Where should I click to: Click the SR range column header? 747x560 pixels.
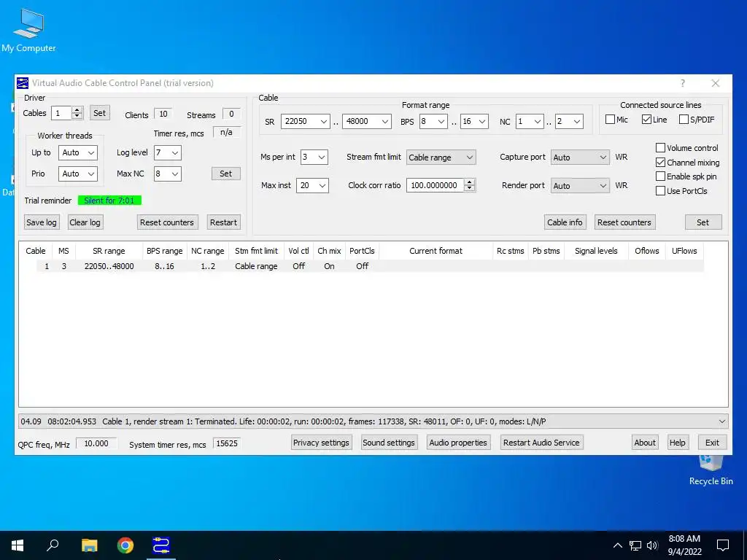tap(109, 251)
